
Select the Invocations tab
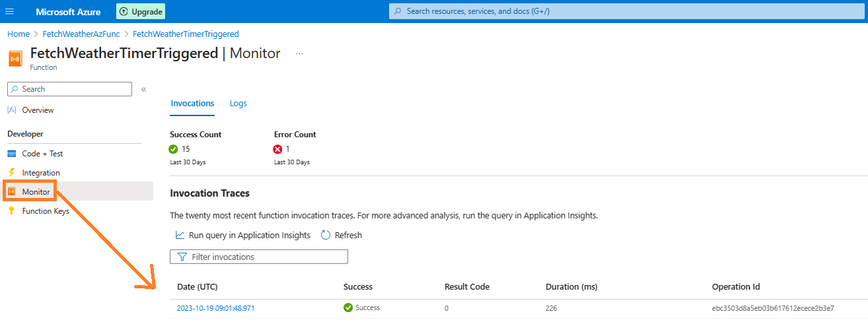[x=192, y=104]
